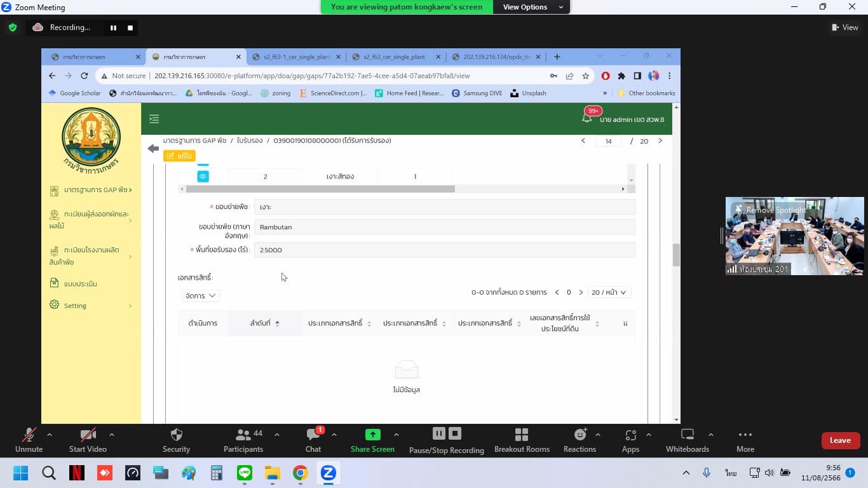Viewport: 868px width, 488px height.
Task: Stop recording using top bar square
Action: click(x=130, y=28)
